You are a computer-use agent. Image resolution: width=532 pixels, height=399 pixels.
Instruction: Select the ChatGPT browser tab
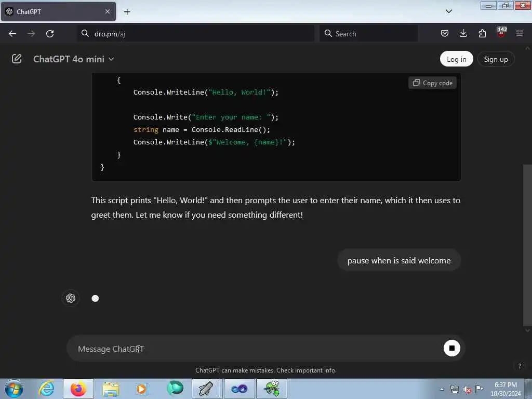click(x=58, y=11)
